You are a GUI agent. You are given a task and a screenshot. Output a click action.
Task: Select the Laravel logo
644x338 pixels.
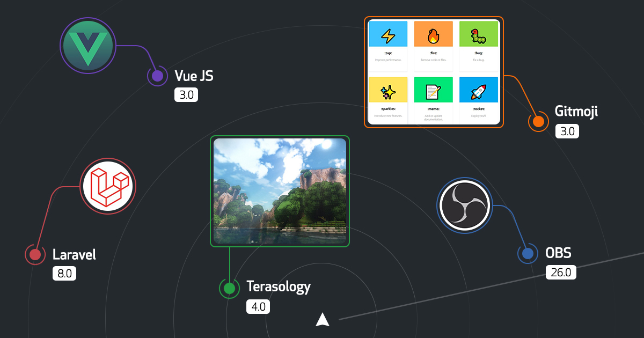107,187
